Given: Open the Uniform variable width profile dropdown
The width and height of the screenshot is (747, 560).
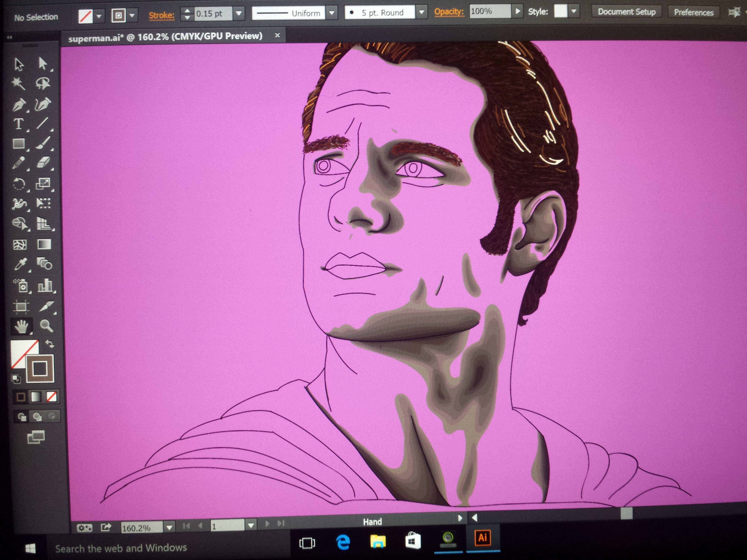Looking at the screenshot, I should pyautogui.click(x=332, y=13).
